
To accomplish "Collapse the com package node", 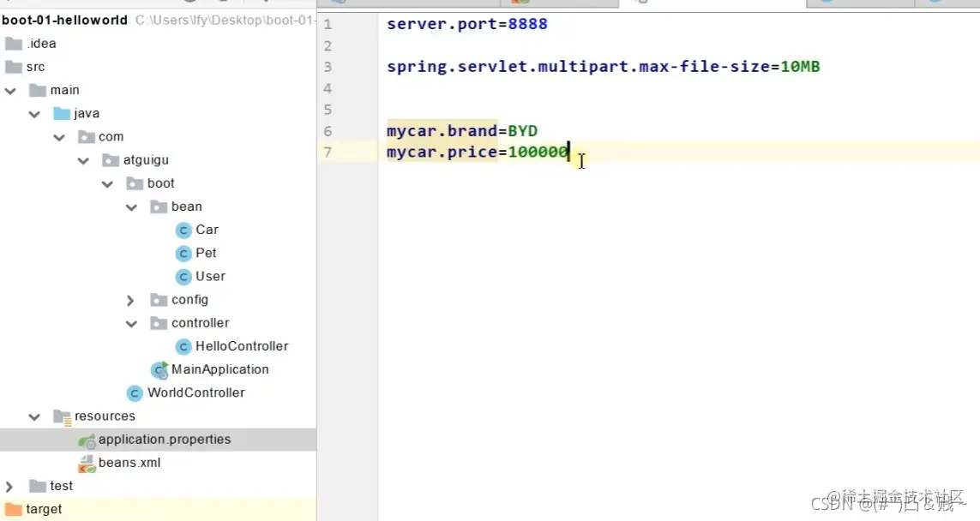I will tap(59, 137).
